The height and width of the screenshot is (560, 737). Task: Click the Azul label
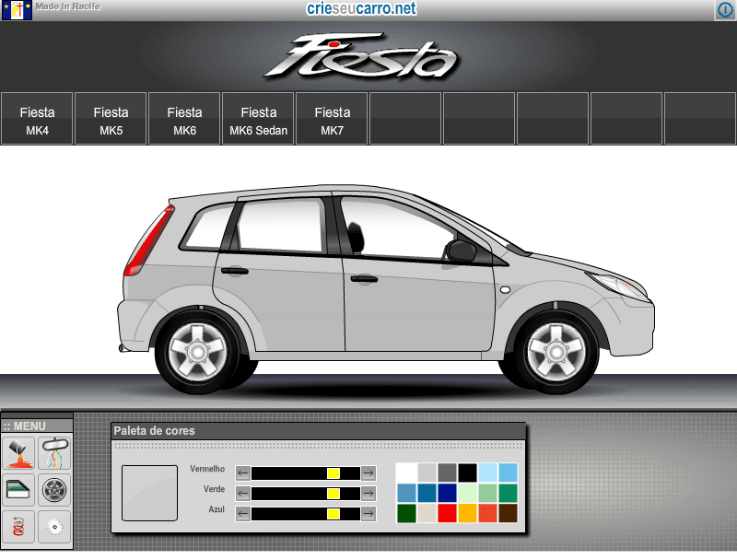(216, 509)
